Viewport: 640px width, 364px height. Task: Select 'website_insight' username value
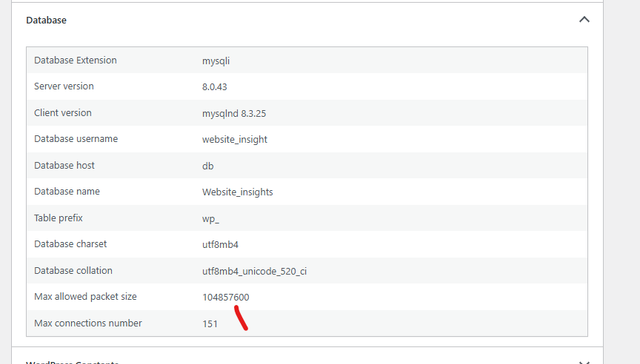coord(235,140)
